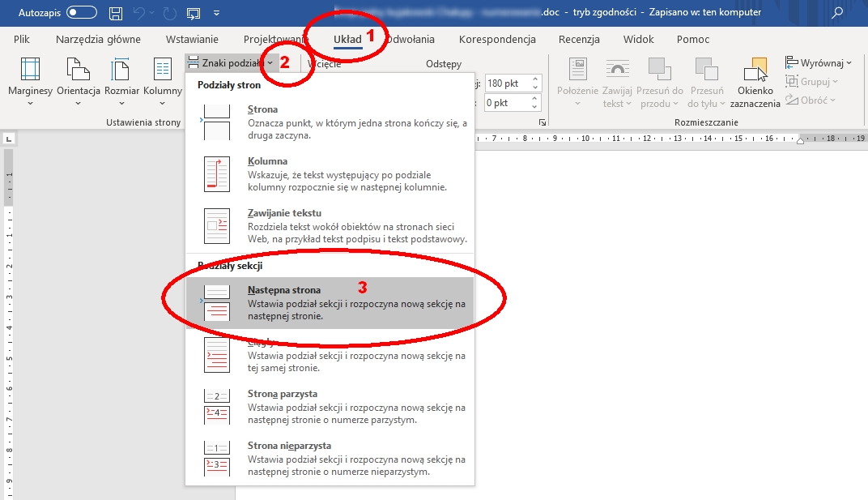Expand the Rozmiar dropdown arrow
Image resolution: width=868 pixels, height=500 pixels.
(121, 103)
